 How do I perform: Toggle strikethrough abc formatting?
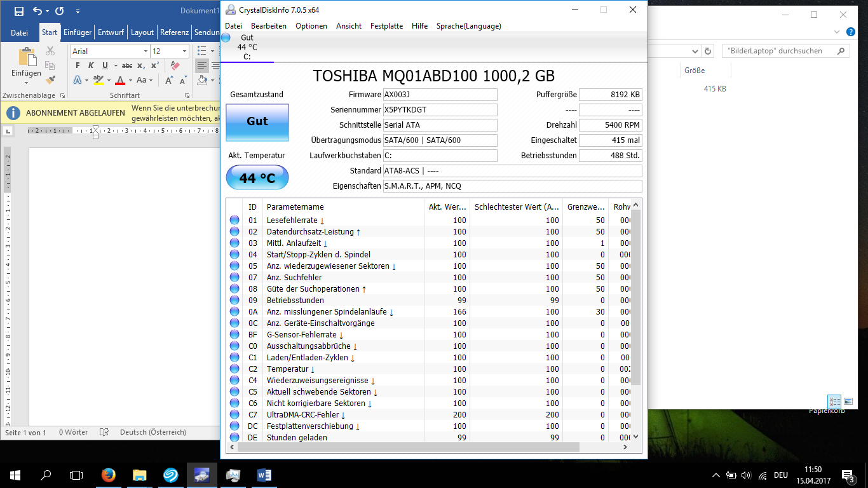(126, 65)
